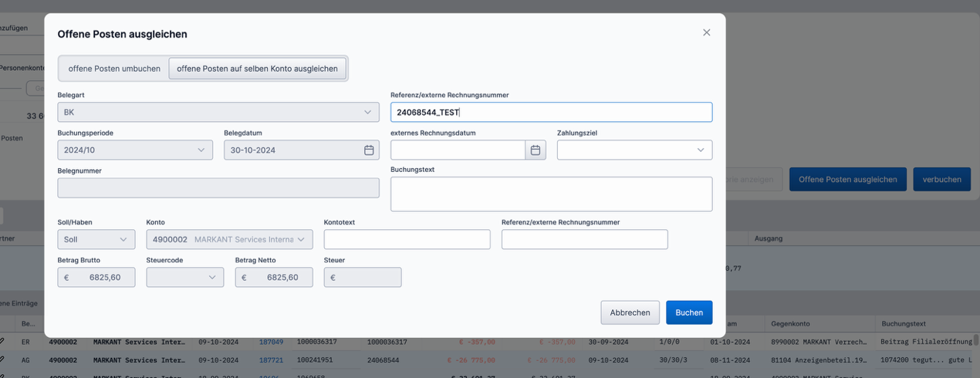
Task: Click the pencil edit icon in ER row
Action: [2, 341]
